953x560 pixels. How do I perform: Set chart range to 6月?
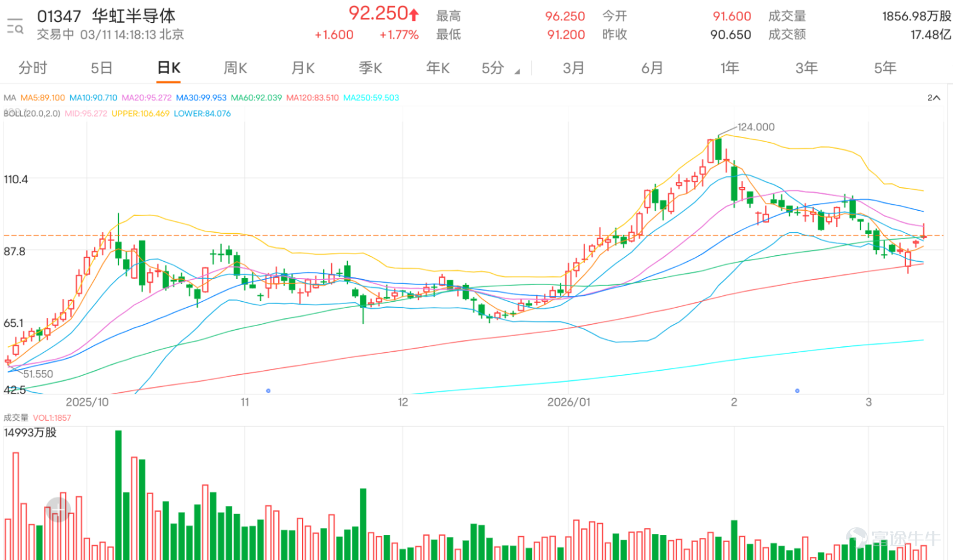[652, 68]
